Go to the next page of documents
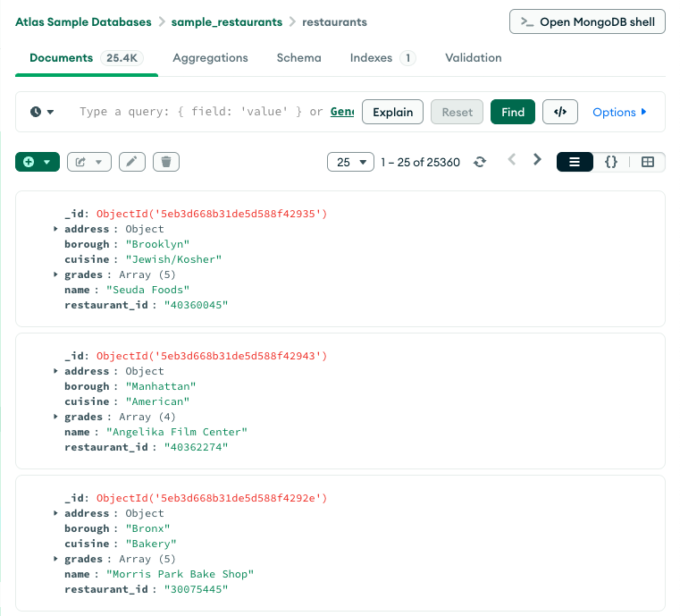Screen dimensions: 680x616 pyautogui.click(x=537, y=160)
